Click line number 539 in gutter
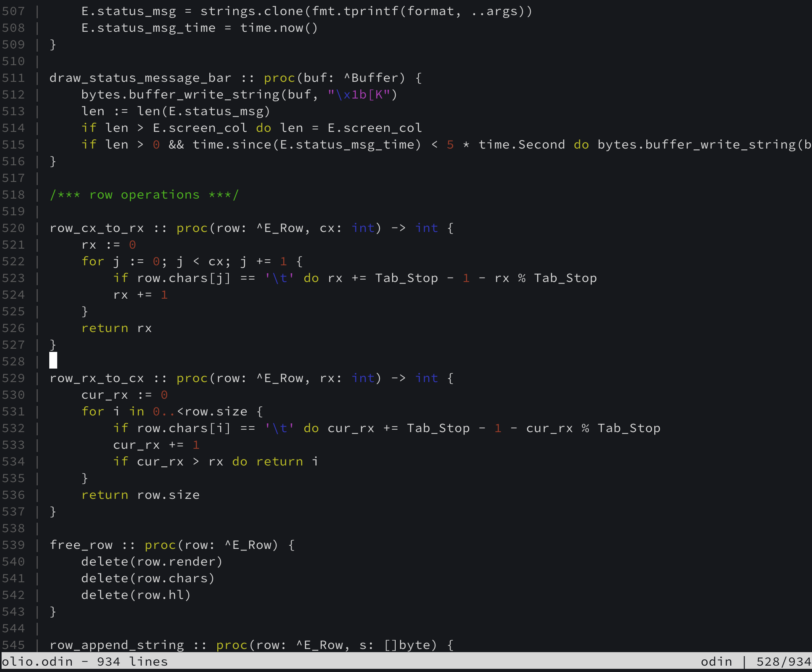Screen dimensions: 812x672 point(14,545)
